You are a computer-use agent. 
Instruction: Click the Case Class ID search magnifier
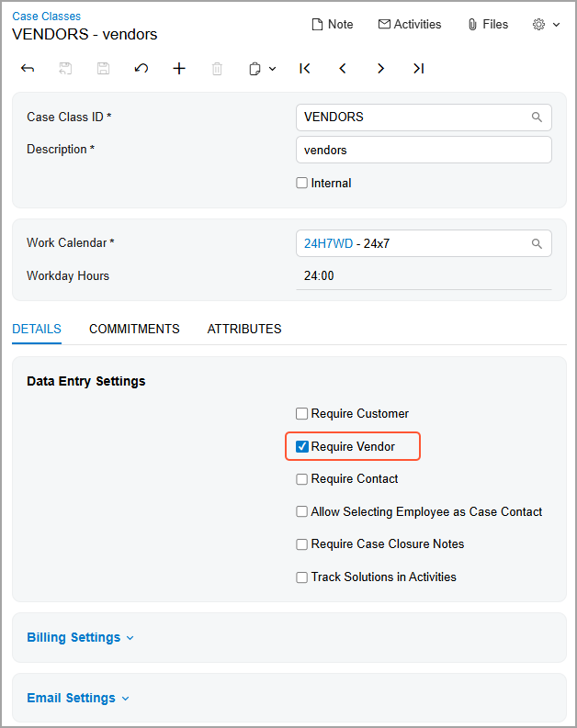pos(537,118)
